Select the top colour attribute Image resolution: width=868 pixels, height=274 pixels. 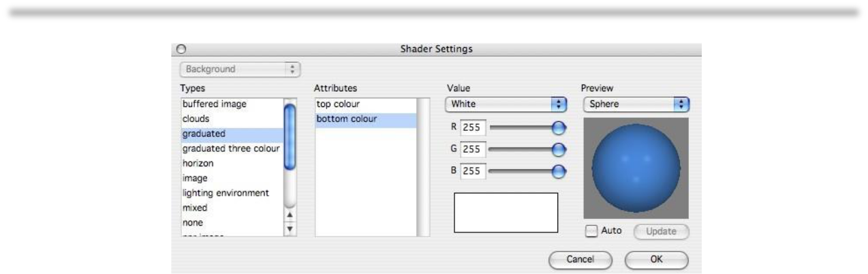366,104
